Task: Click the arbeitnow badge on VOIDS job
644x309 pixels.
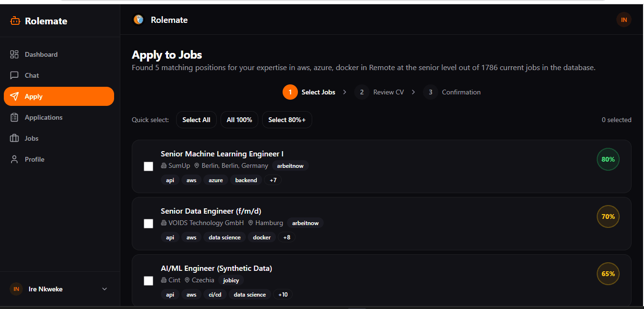Action: pyautogui.click(x=306, y=223)
